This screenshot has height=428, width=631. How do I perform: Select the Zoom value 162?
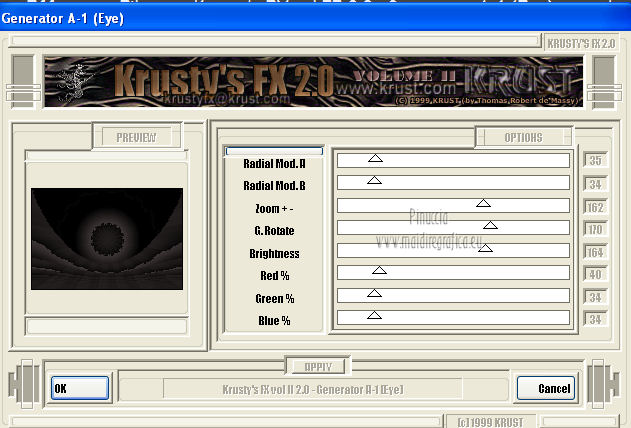click(x=595, y=207)
